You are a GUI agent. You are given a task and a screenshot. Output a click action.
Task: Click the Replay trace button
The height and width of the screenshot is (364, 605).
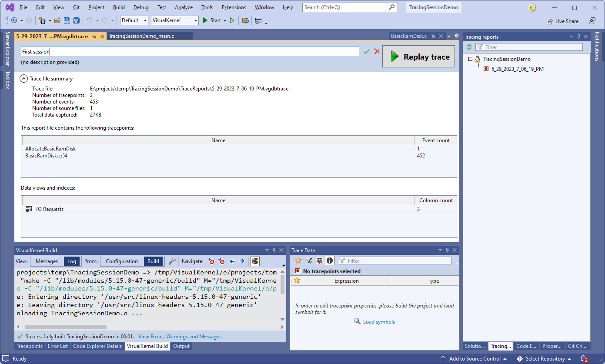[x=418, y=57]
